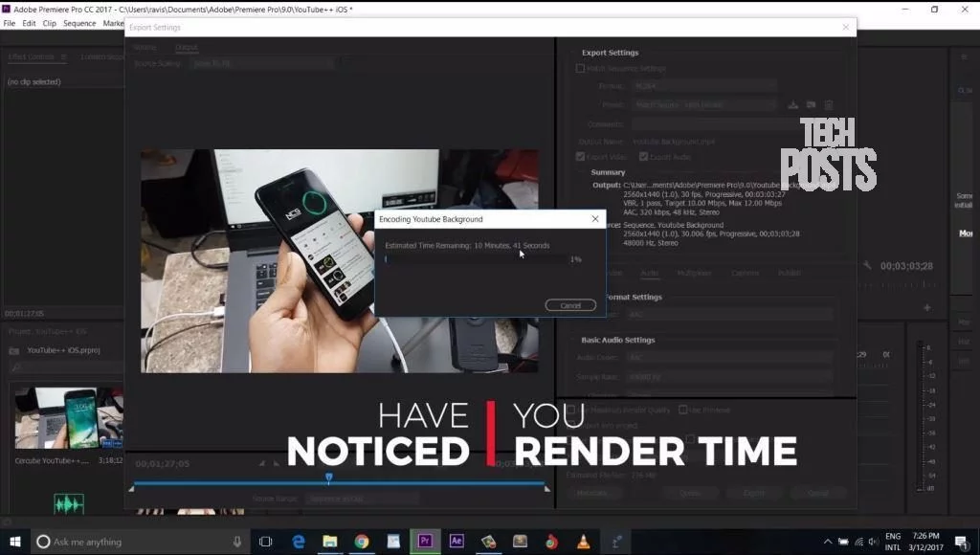Open the Audio Codec dropdown

[728, 358]
